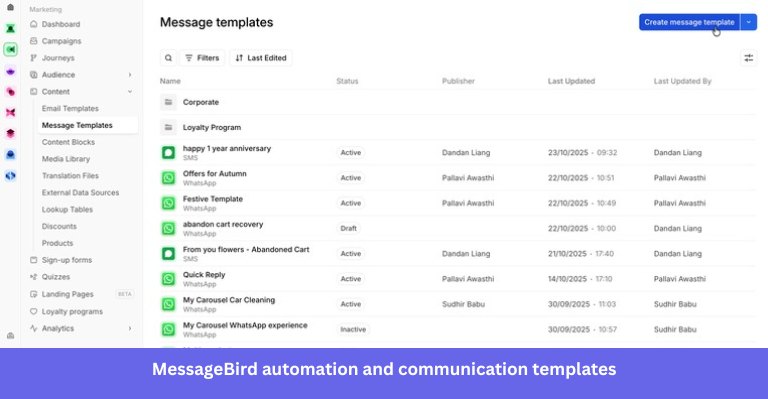Viewport: 768px width, 399px height.
Task: Open the Corporate folder name
Action: (x=201, y=102)
